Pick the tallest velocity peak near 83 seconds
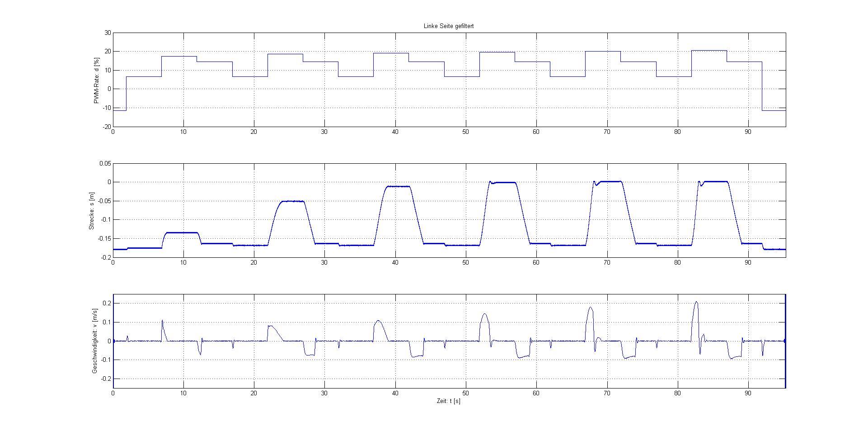 click(x=696, y=302)
